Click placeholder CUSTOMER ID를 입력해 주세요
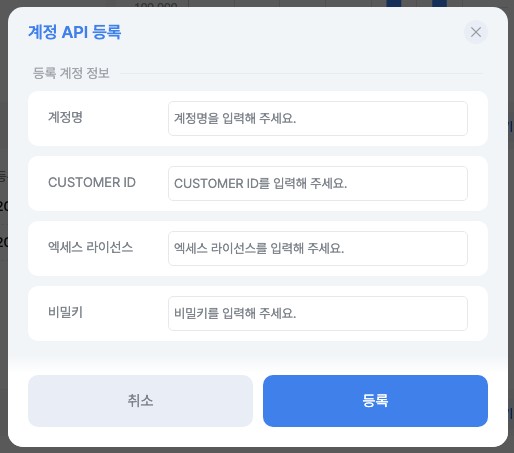514x453 pixels. coord(261,183)
